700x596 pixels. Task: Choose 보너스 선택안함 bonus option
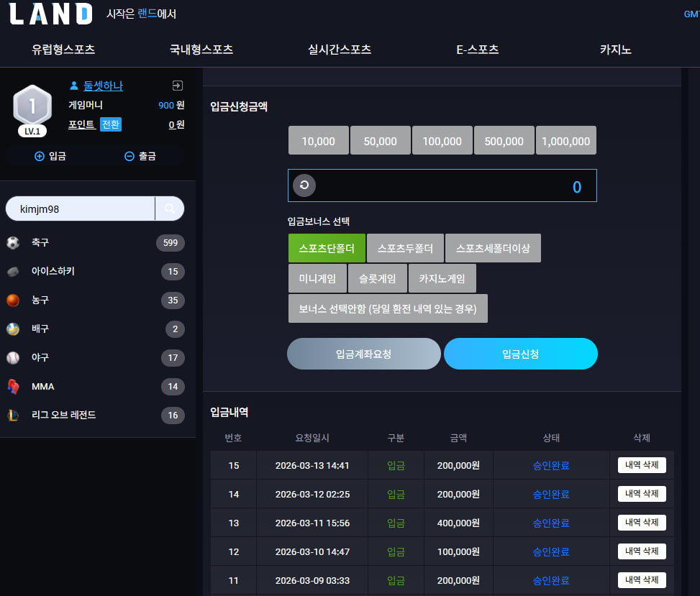click(388, 308)
